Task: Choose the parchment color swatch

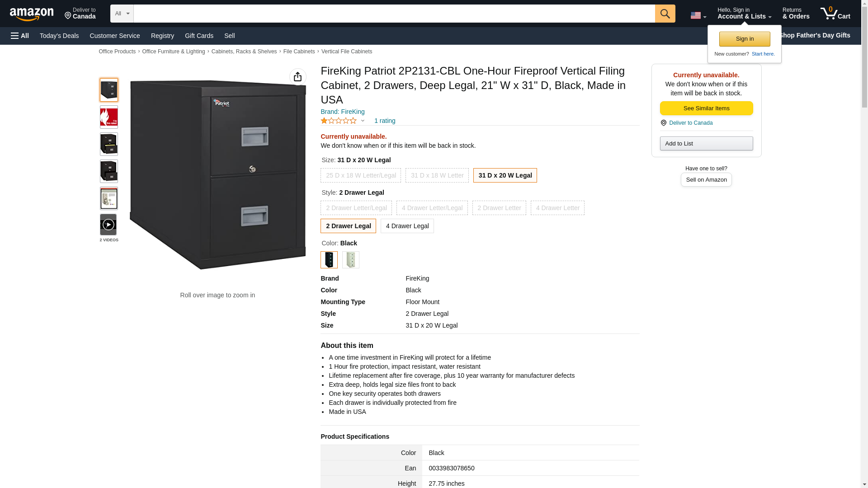Action: pos(350,260)
